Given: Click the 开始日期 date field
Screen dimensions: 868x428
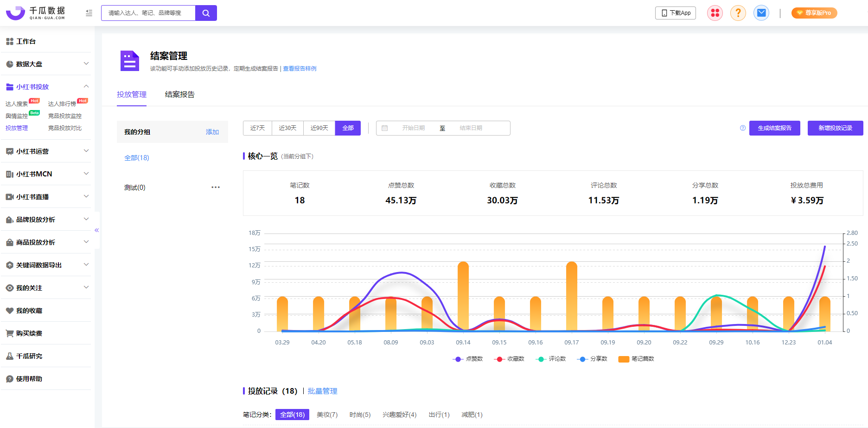Looking at the screenshot, I should pyautogui.click(x=414, y=128).
